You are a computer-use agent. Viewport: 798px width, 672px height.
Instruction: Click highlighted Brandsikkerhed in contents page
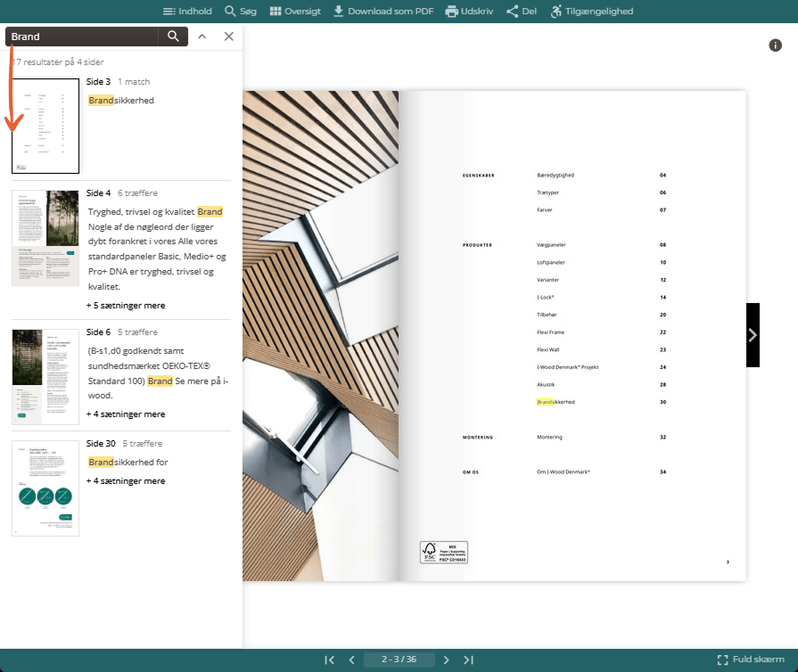coord(555,402)
